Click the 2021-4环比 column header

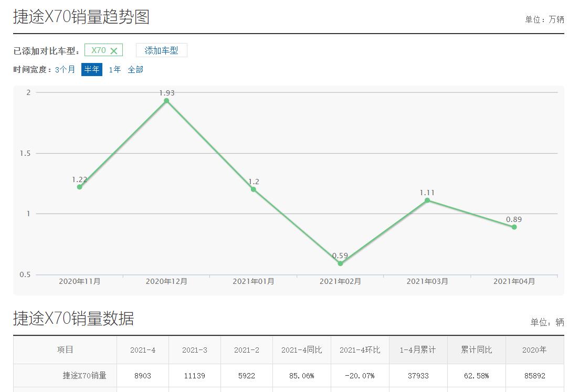pos(360,350)
